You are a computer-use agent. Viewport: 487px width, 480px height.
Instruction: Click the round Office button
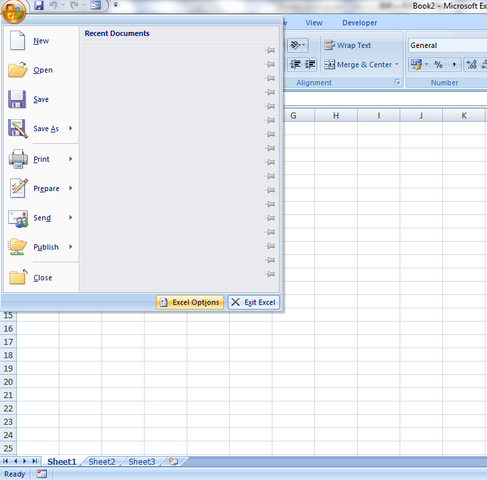click(13, 11)
